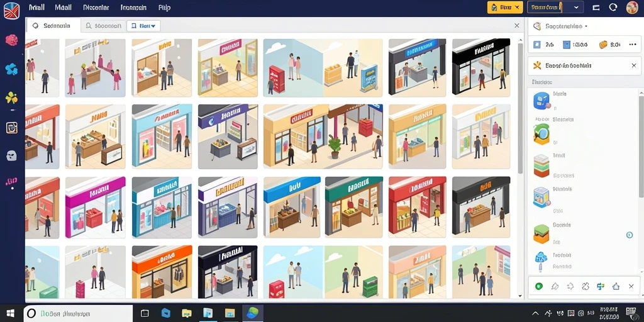644x322 pixels.
Task: Open the fourth top menu item
Action: (x=134, y=8)
